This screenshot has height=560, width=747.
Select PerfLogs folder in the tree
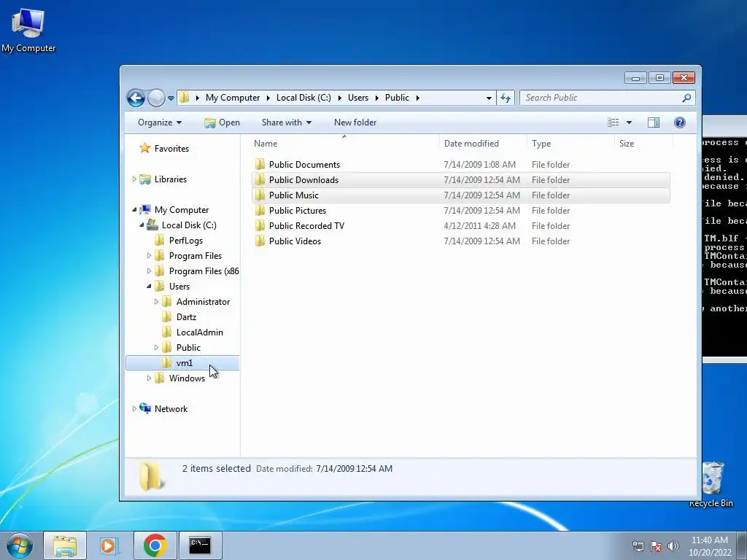coord(179,240)
